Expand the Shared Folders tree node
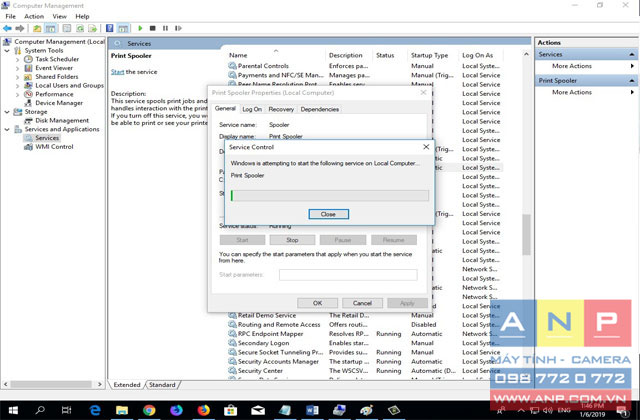Image resolution: width=640 pixels, height=420 pixels. 17,77
